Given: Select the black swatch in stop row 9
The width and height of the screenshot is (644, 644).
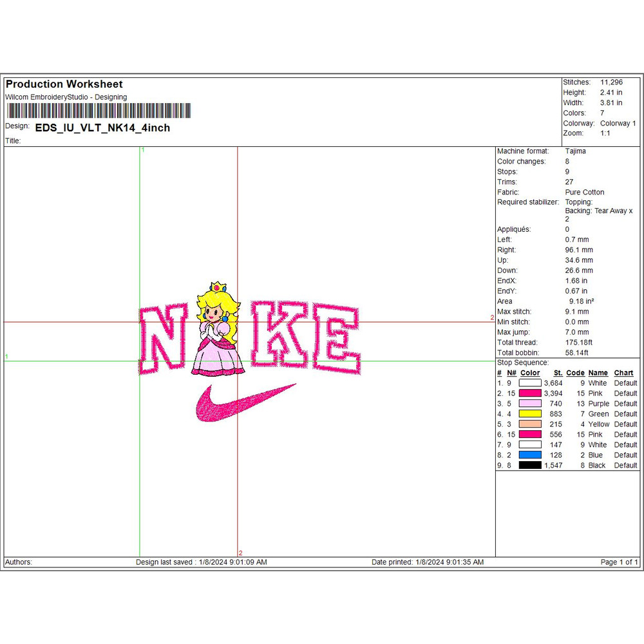Looking at the screenshot, I should click(x=530, y=465).
